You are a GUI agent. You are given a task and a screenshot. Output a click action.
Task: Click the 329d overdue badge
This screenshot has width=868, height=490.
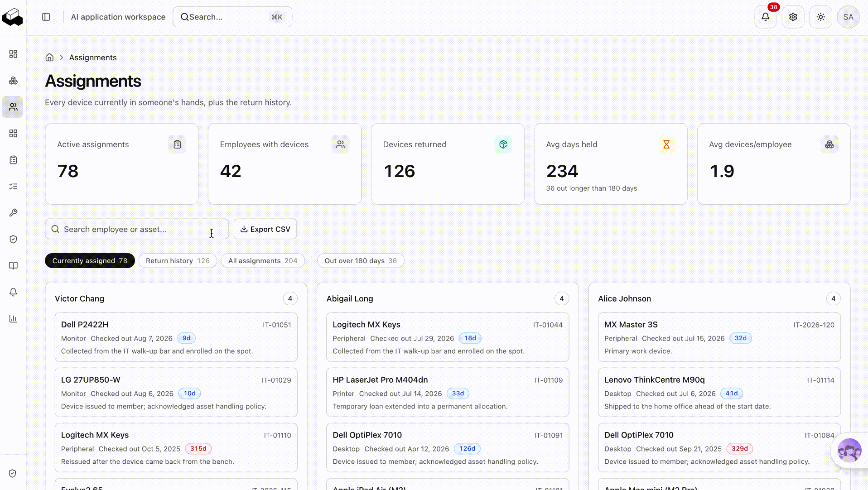pos(740,449)
